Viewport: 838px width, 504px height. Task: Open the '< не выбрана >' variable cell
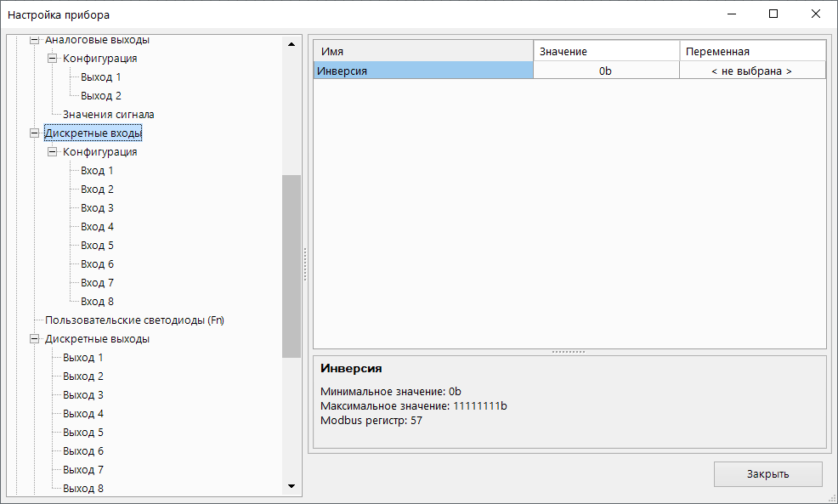[x=751, y=71]
